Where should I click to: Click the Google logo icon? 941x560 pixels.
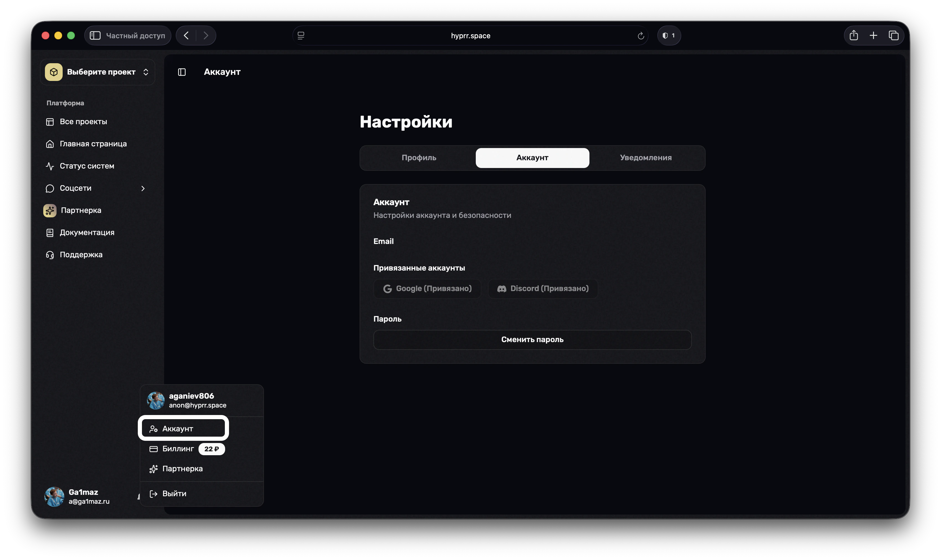[x=388, y=289]
